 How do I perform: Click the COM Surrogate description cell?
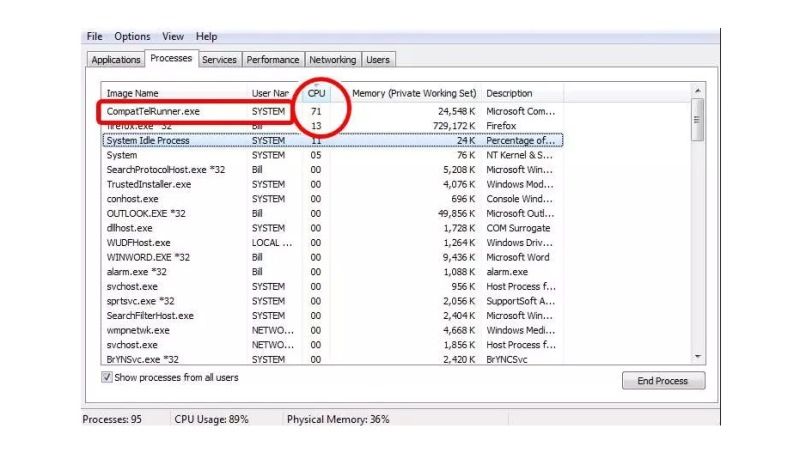coord(518,228)
